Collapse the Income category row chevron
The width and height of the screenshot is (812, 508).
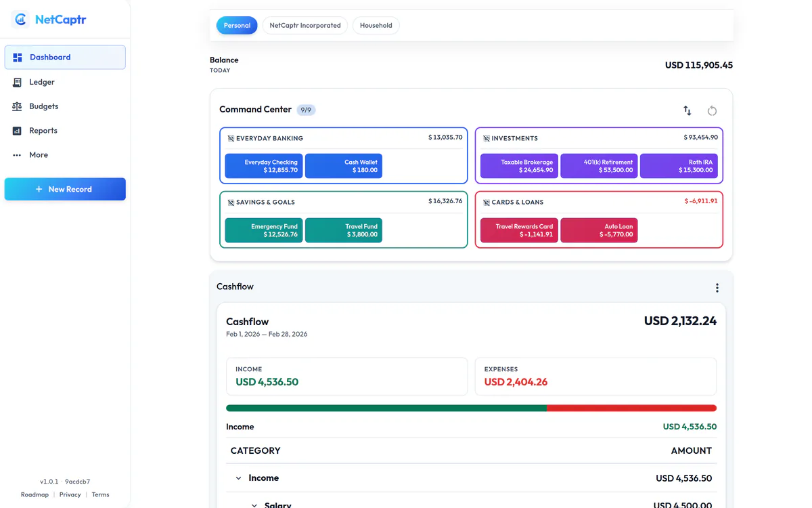tap(238, 478)
